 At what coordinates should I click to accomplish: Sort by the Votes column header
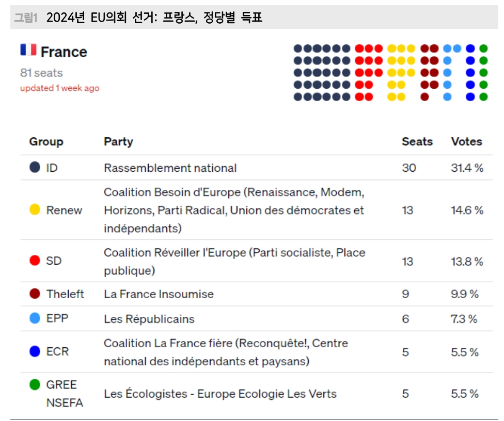click(x=466, y=141)
